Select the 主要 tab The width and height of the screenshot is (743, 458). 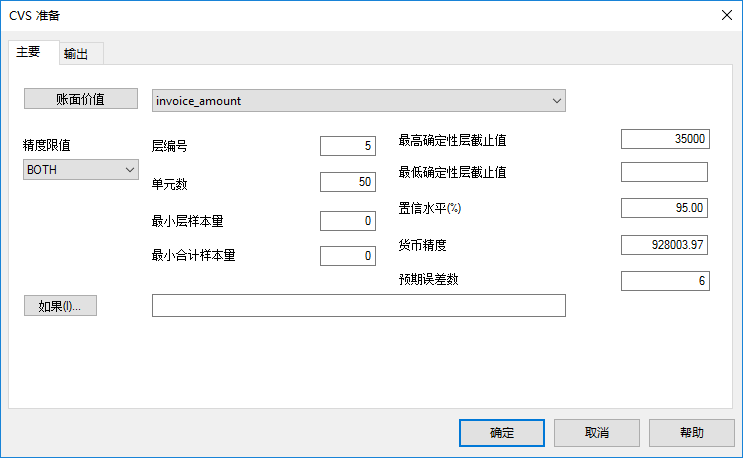pos(28,52)
